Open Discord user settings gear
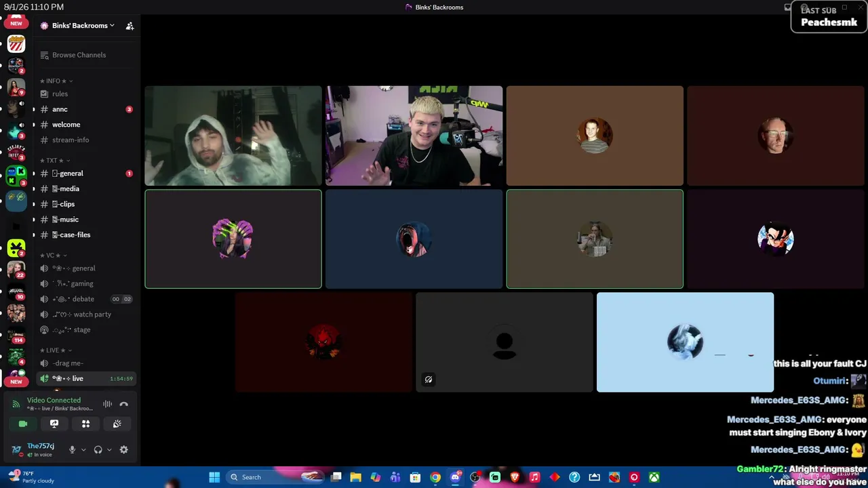 click(123, 449)
